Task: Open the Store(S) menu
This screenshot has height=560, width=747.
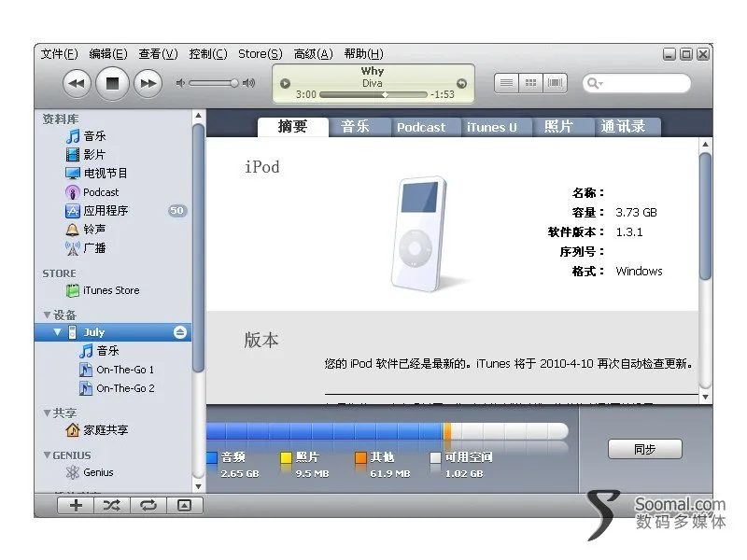Action: coord(261,54)
